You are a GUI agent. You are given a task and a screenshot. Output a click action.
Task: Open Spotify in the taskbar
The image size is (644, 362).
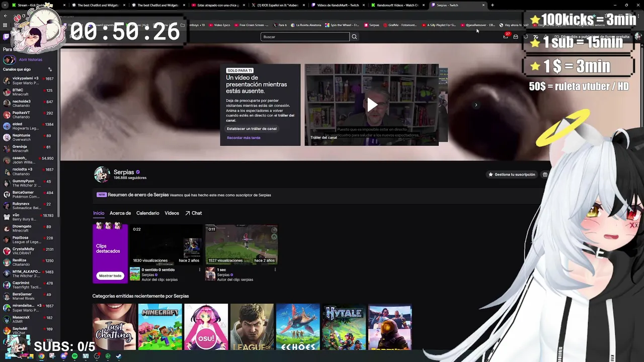pos(74,356)
